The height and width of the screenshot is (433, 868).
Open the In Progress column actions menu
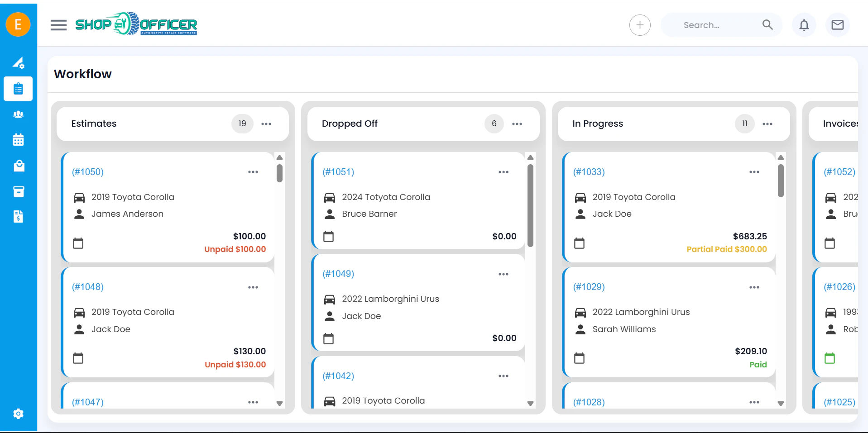point(767,124)
